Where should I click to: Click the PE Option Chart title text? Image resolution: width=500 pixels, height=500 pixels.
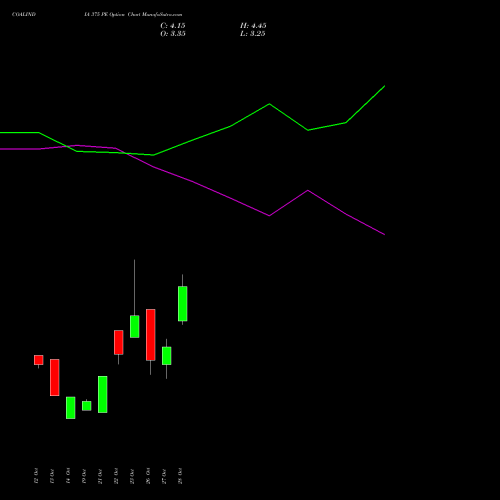(x=133, y=14)
